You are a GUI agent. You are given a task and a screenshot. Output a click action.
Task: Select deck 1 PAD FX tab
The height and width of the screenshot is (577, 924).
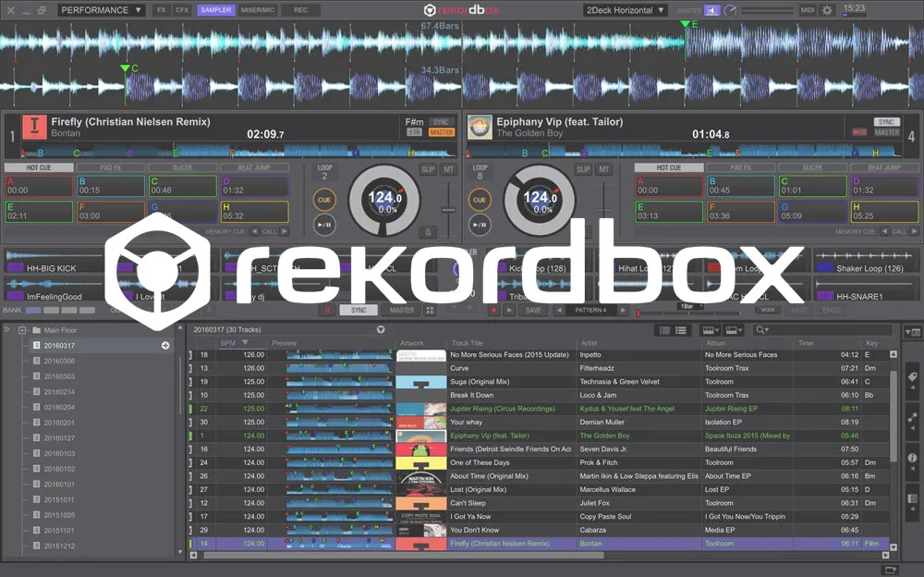110,167
